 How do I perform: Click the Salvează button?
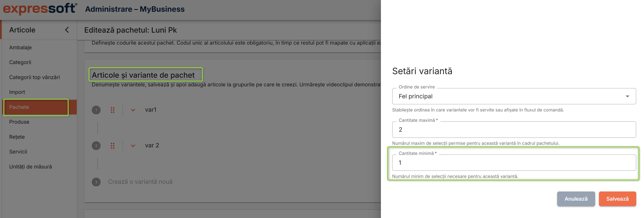tap(617, 199)
